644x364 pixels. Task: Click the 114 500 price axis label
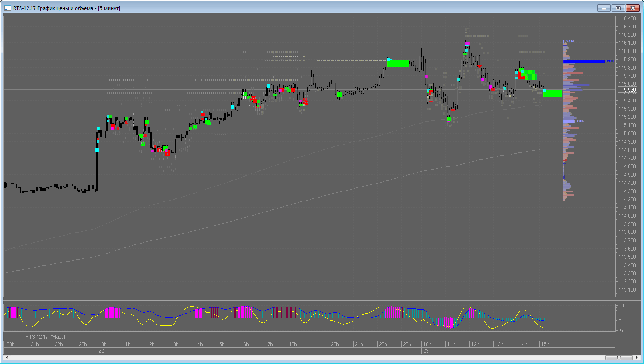coord(627,175)
